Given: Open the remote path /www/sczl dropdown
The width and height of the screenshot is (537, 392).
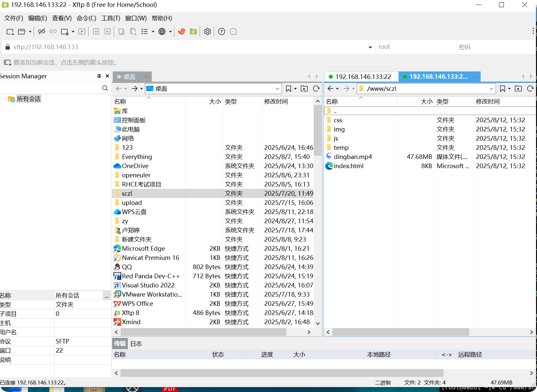Looking at the screenshot, I should 491,89.
